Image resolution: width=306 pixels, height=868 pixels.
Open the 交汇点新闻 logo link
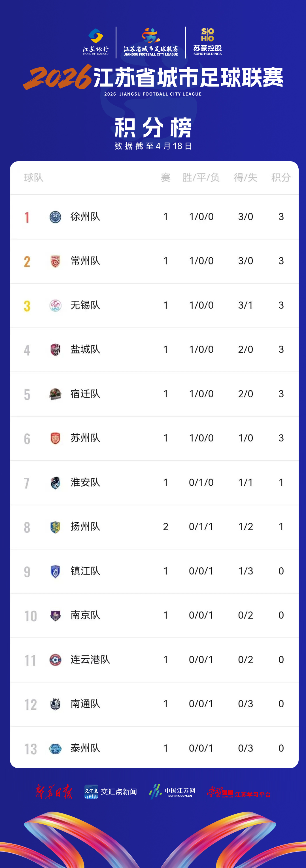111,792
